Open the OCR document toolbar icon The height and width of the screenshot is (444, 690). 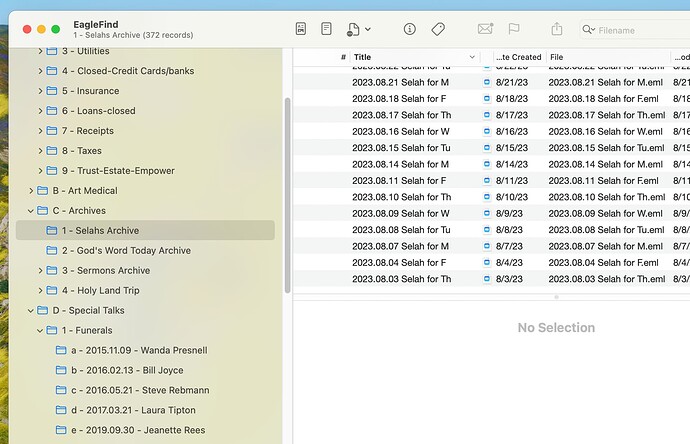(x=301, y=29)
